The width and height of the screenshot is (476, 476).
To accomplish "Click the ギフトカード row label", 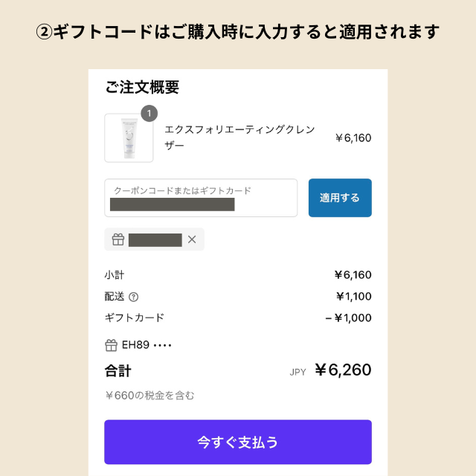I will click(135, 318).
